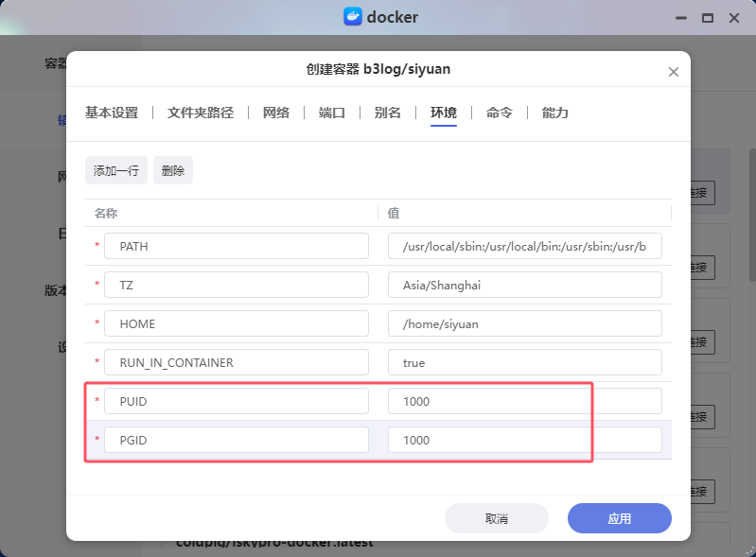Click the 添加一行 button
Image resolution: width=756 pixels, height=557 pixels.
pyautogui.click(x=116, y=170)
